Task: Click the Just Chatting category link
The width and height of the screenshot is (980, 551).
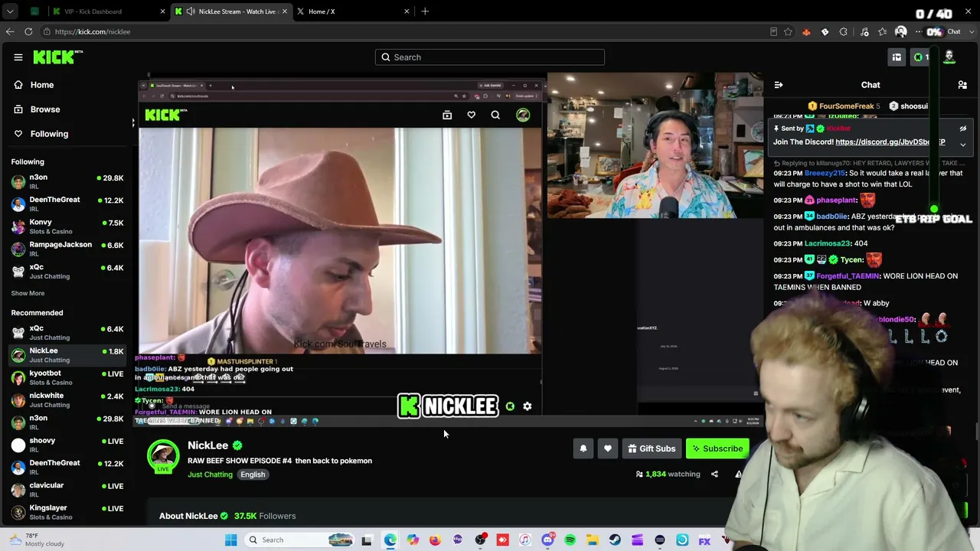Action: (210, 474)
